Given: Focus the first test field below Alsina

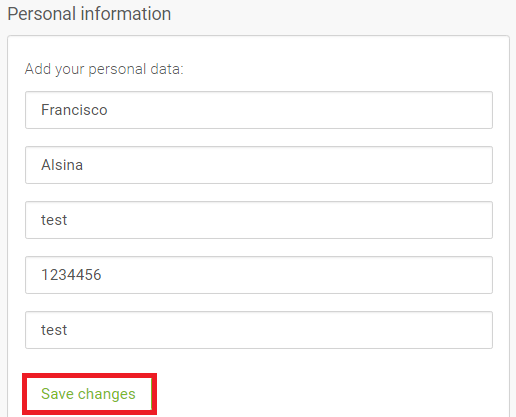Looking at the screenshot, I should click(x=259, y=220).
